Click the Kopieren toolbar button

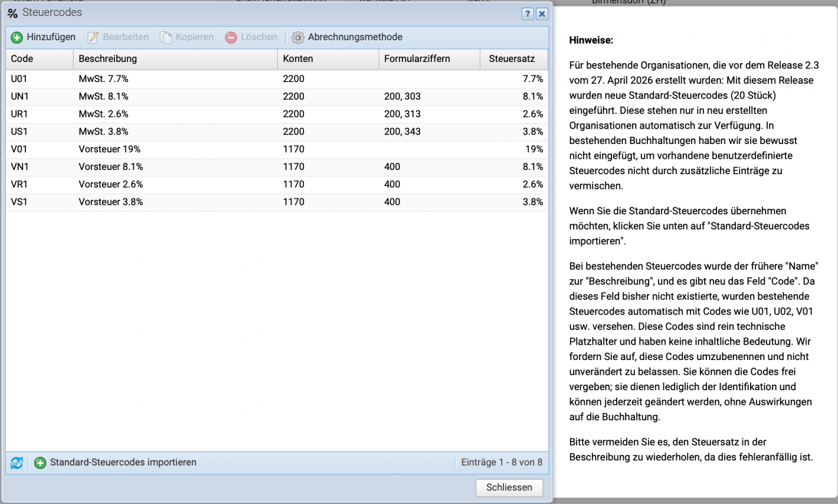186,37
